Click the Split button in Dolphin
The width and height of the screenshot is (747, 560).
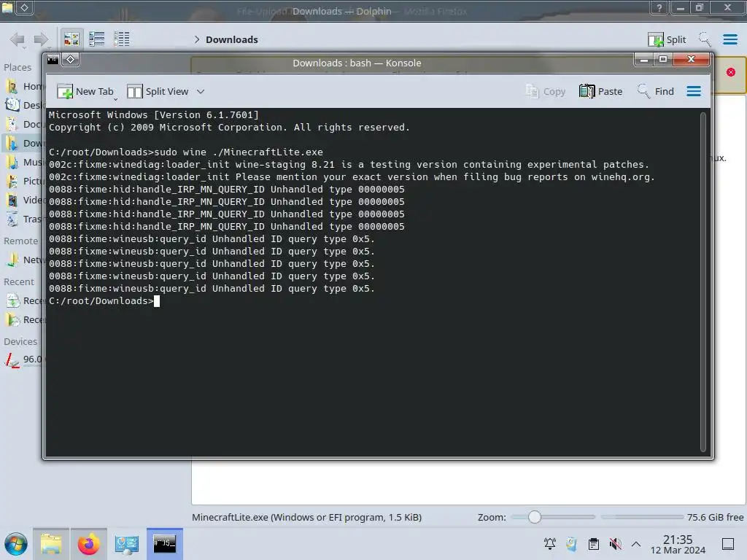click(x=667, y=39)
